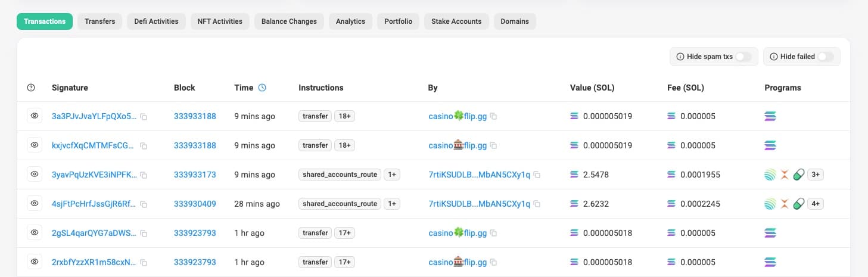Copy 7rtiKSUDLB address in 3yavPqUzKVE3iNPFK row
Viewport: 868px width, 277px height.
(537, 175)
